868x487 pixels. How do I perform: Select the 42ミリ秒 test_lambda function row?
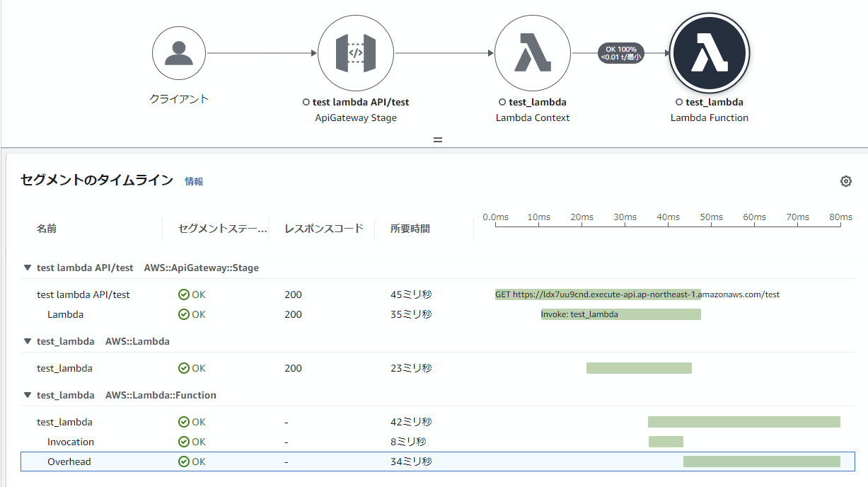tap(438, 422)
